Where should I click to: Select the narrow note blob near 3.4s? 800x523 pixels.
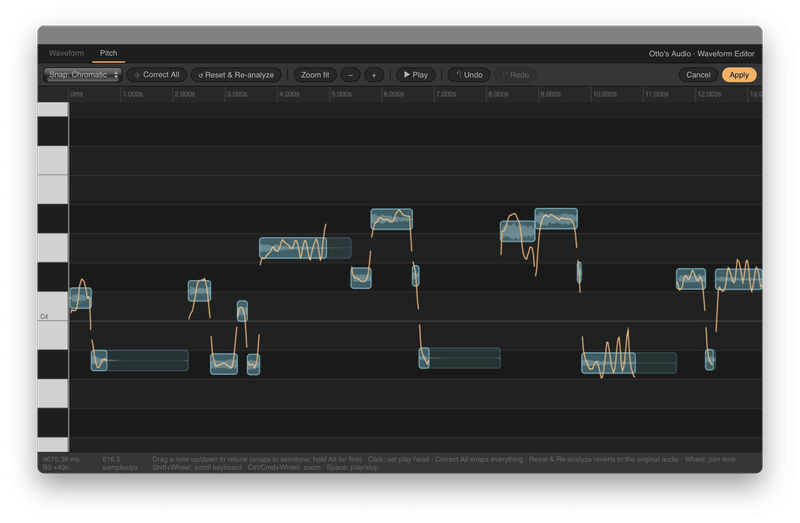coord(242,311)
